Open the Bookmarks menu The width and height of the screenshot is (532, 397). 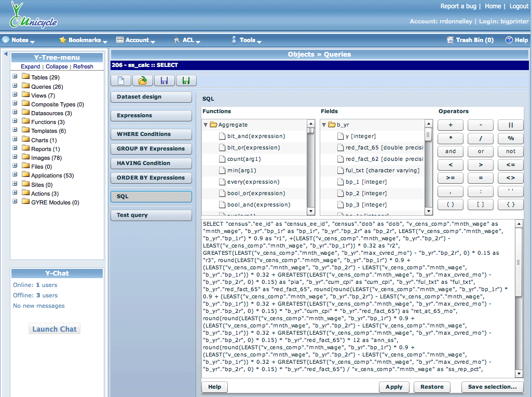coord(83,40)
